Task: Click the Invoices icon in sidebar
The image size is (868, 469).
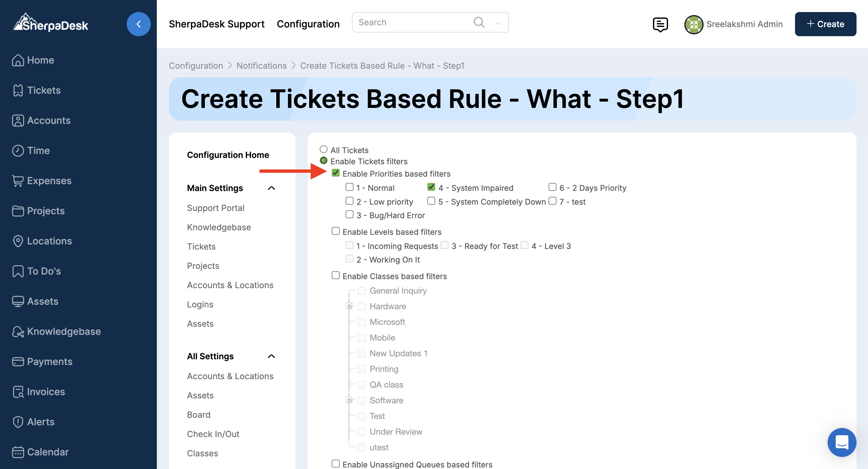Action: click(x=18, y=392)
